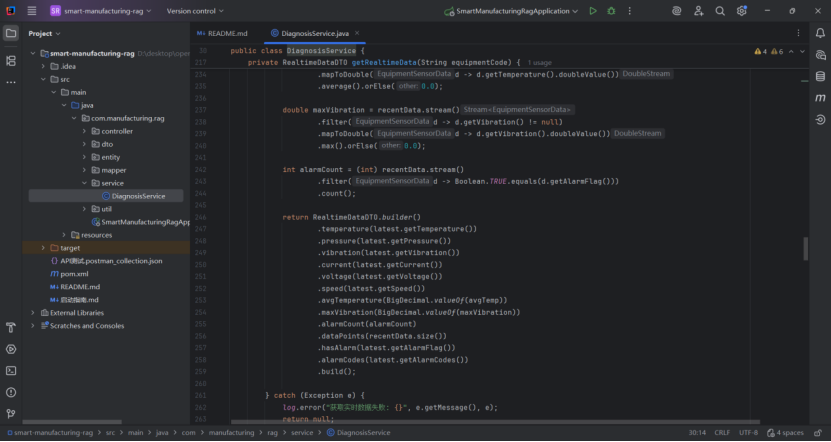
Task: Click 'manufacturing' breadcrumb in navigation bar
Action: click(232, 432)
